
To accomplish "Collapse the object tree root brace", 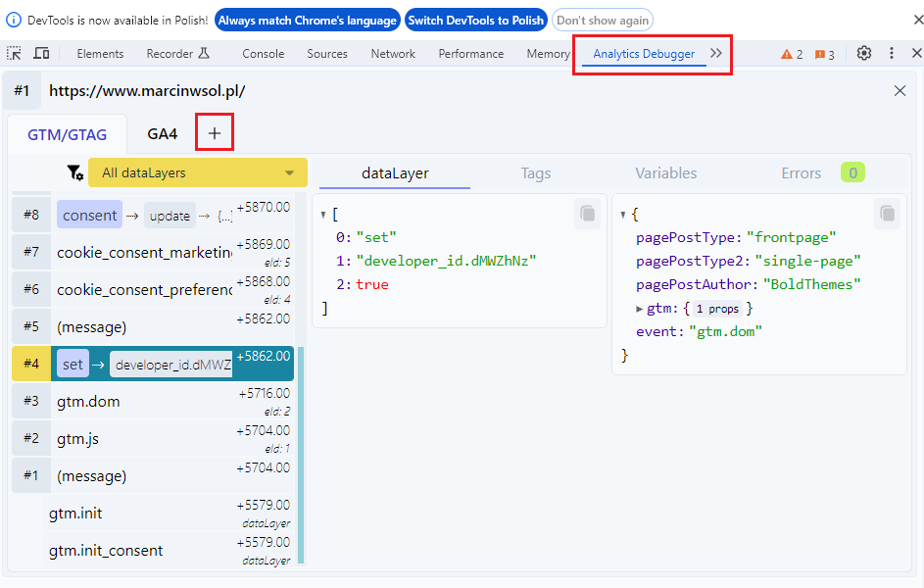I will pyautogui.click(x=623, y=215).
